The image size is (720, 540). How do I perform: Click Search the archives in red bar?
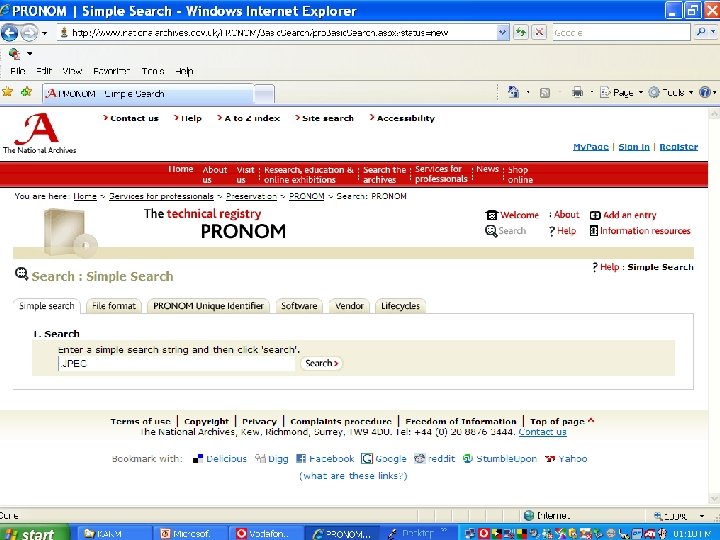click(384, 174)
